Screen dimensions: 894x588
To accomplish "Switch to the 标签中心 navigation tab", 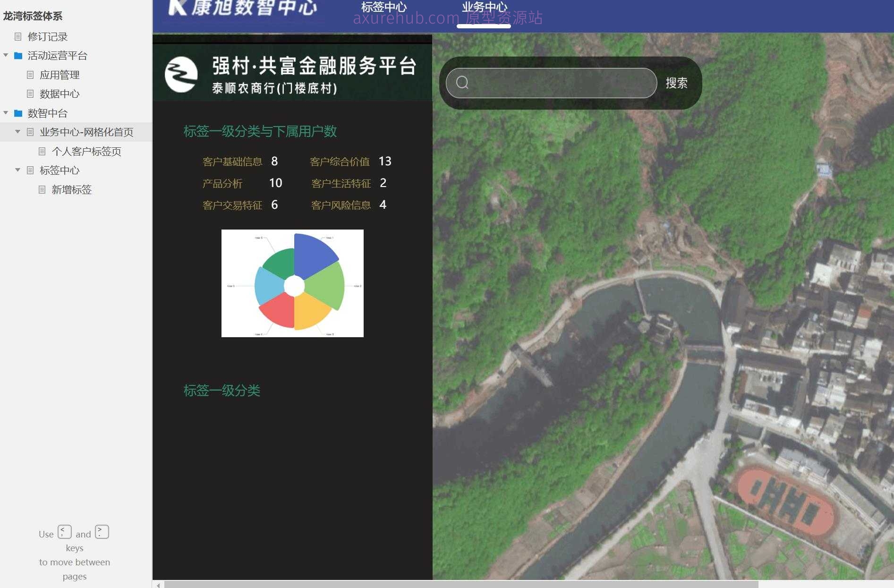I will pyautogui.click(x=385, y=7).
